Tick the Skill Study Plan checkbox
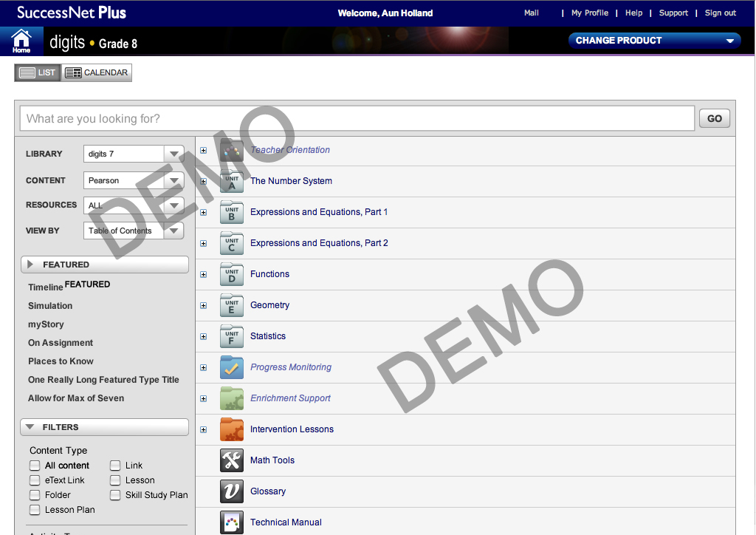756x535 pixels. click(x=115, y=495)
